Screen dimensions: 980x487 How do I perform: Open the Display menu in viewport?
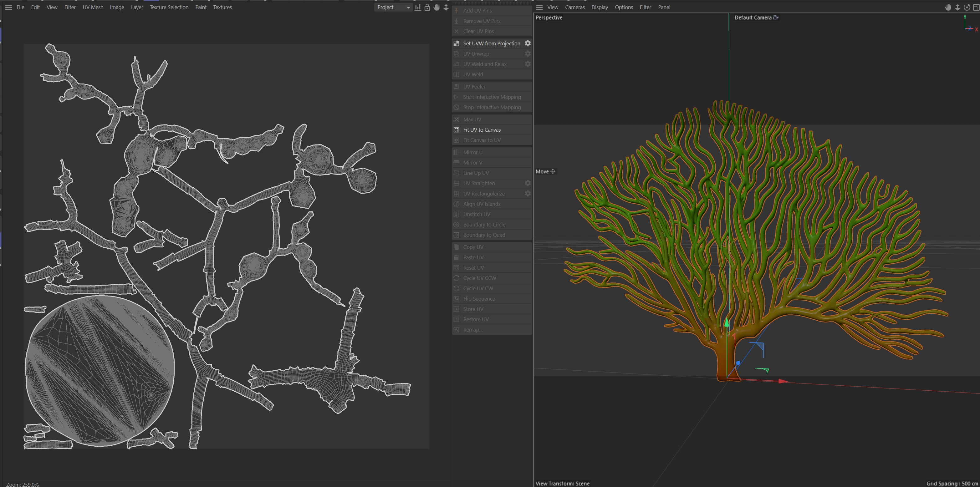pyautogui.click(x=600, y=7)
